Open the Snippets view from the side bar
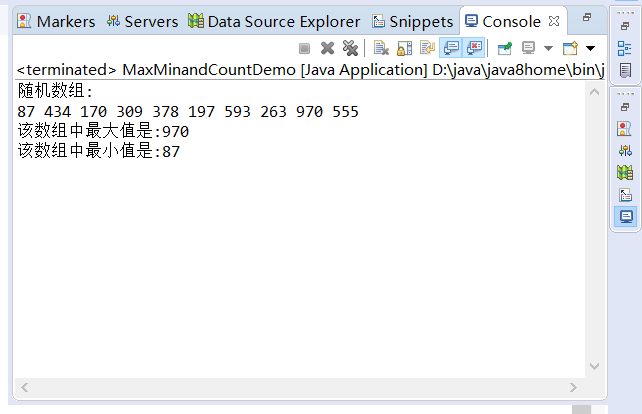Screen dimensions: 642x414 tap(625, 195)
